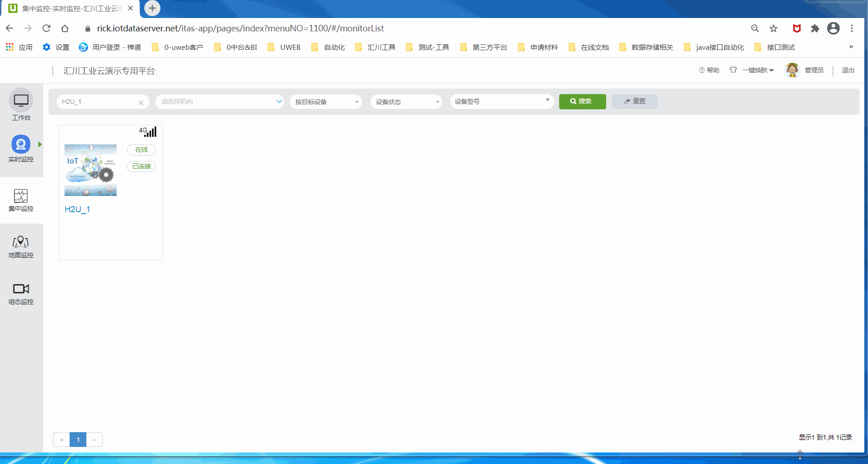Open the 设置 bookmark gear
This screenshot has height=464, width=868.
point(56,47)
